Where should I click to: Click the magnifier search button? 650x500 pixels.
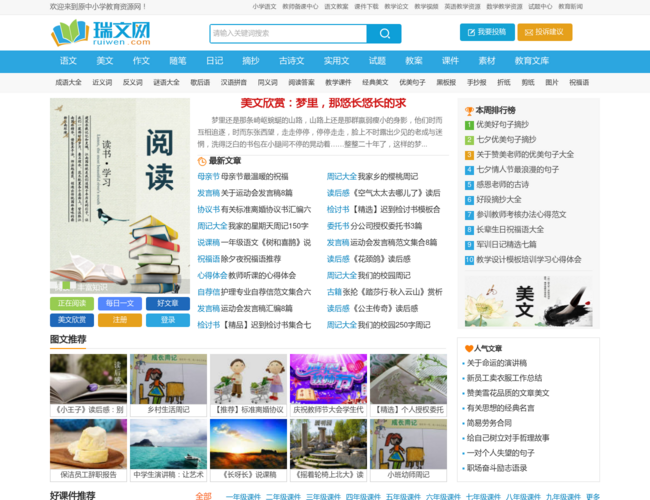point(384,34)
